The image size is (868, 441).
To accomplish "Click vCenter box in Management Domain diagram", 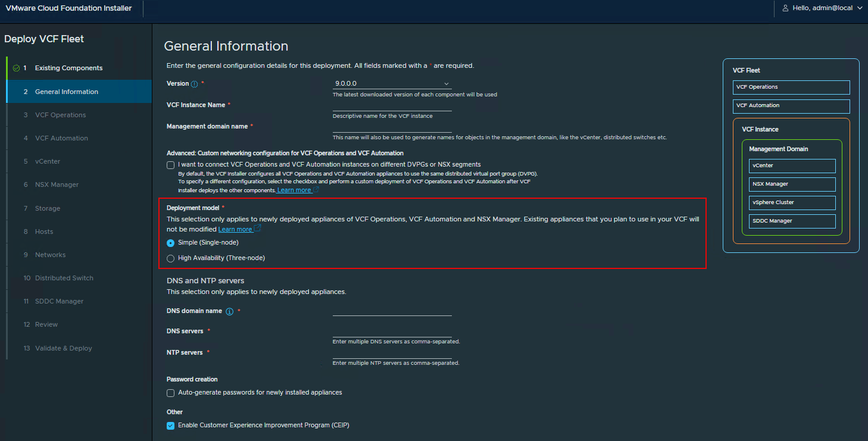I will (x=792, y=165).
